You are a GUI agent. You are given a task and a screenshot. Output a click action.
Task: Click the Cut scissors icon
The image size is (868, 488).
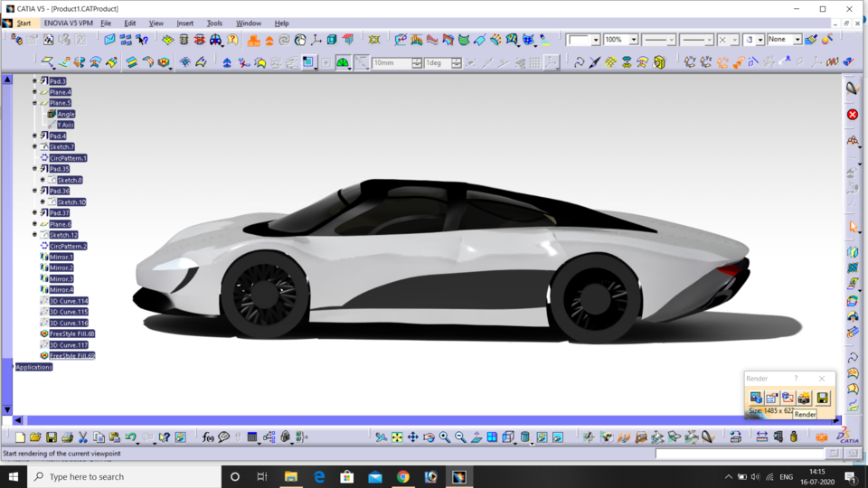[83, 437]
